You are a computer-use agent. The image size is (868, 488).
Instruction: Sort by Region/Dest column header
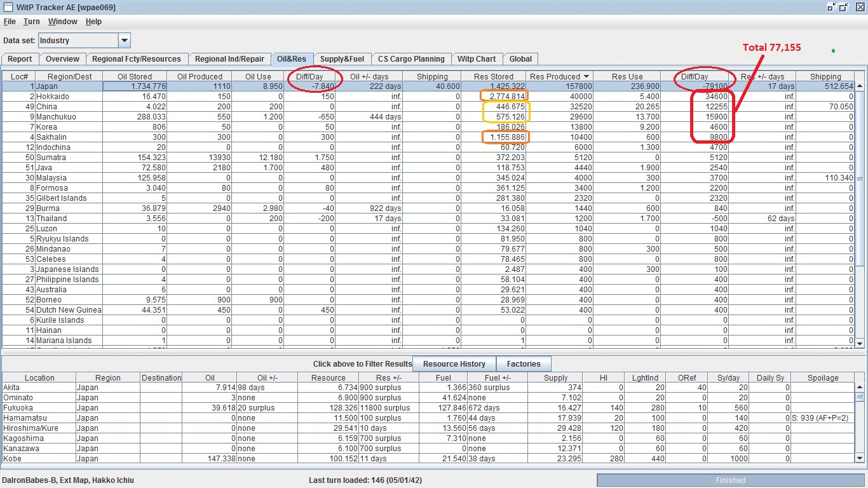(x=69, y=76)
